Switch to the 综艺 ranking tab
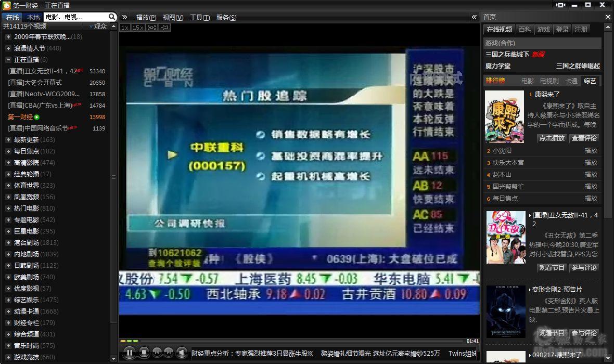 [590, 81]
